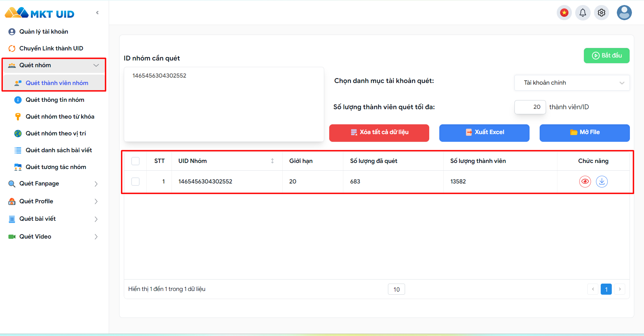Image resolution: width=644 pixels, height=336 pixels.
Task: Click the MKT UID logo
Action: pos(40,13)
